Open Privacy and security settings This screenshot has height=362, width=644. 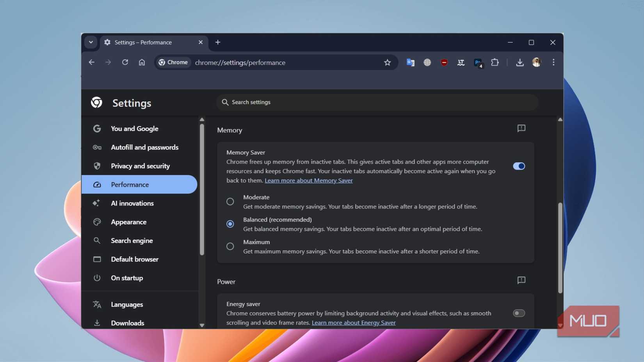[x=140, y=166]
